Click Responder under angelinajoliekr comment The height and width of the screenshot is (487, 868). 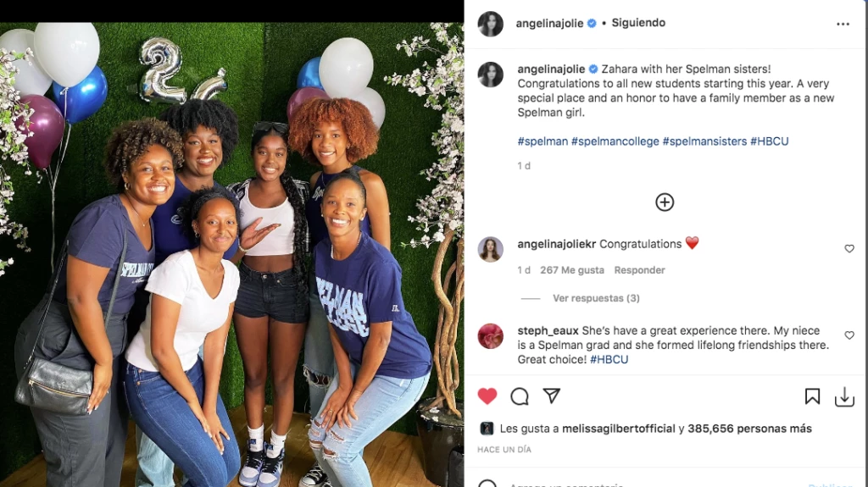[639, 270]
